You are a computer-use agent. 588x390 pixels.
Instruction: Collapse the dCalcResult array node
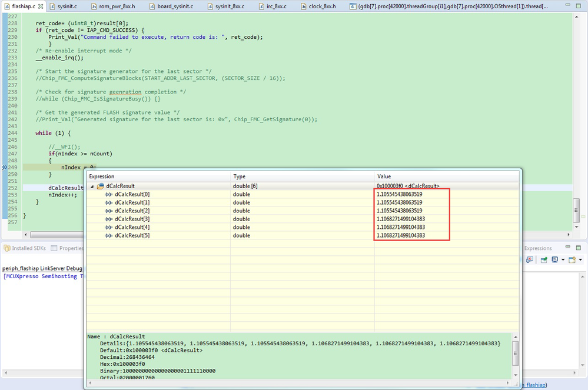(92, 186)
